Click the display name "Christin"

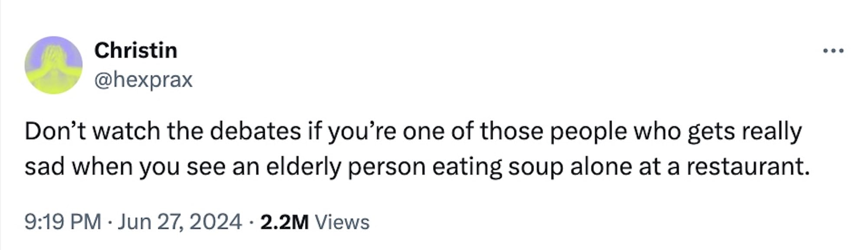(x=135, y=50)
